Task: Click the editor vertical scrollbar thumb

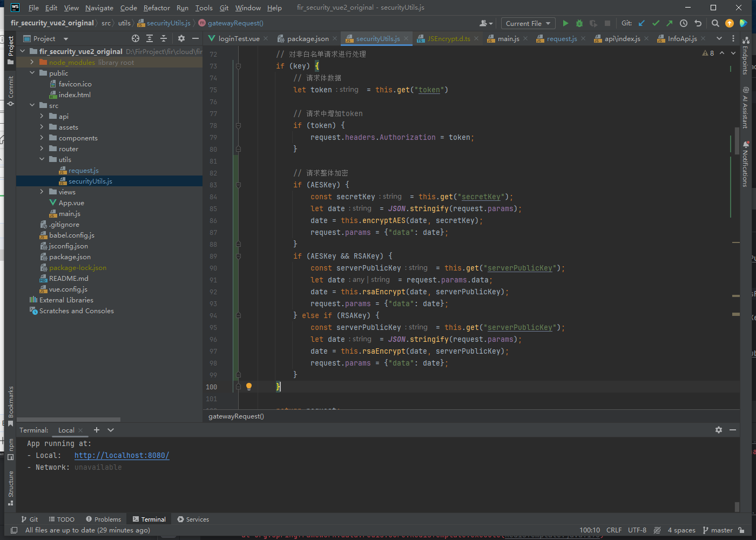Action: click(737, 141)
